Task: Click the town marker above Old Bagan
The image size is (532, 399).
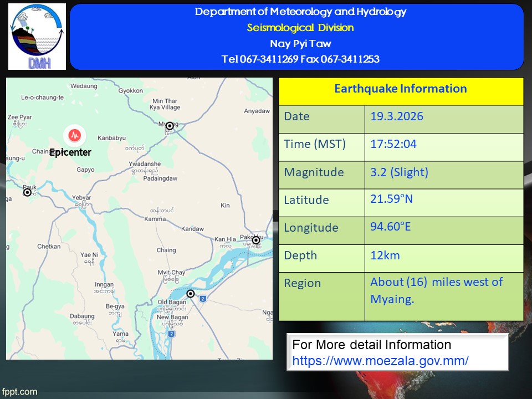Action: pos(191,294)
